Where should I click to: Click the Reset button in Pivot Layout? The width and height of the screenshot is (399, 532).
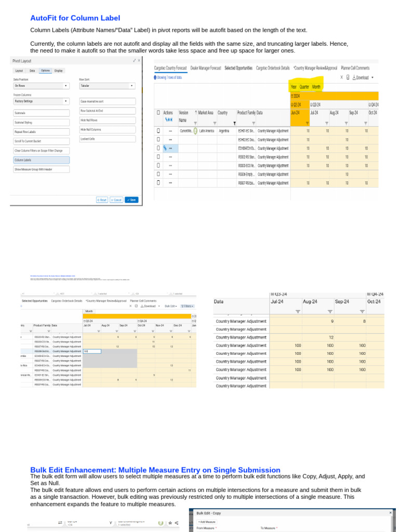click(x=102, y=200)
